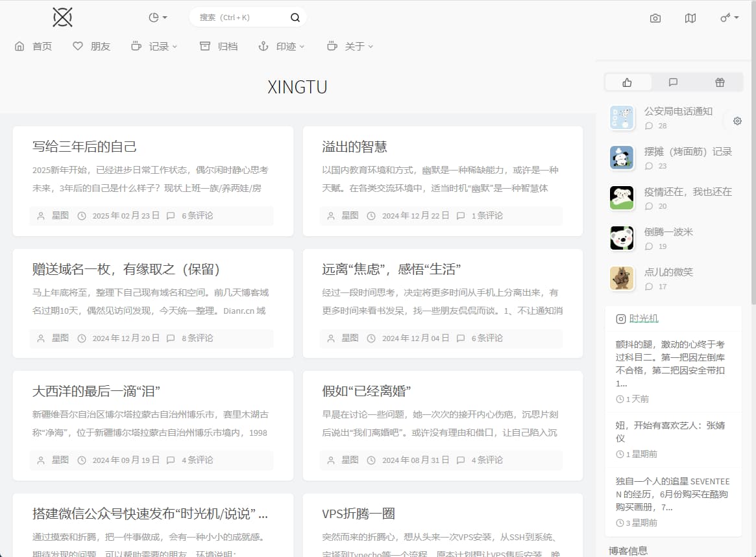Open the settings gear beside 公安局电话通知
Screen dimensions: 756x557
tap(737, 121)
